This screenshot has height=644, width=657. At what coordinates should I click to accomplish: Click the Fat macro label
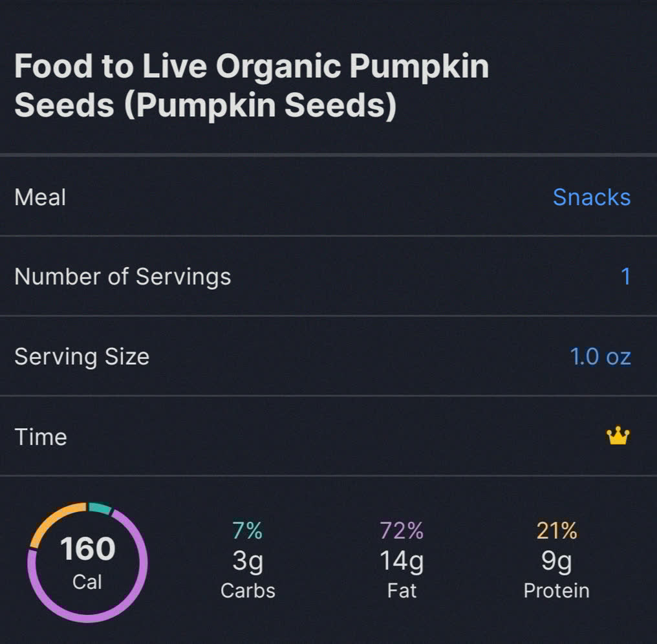pyautogui.click(x=402, y=590)
